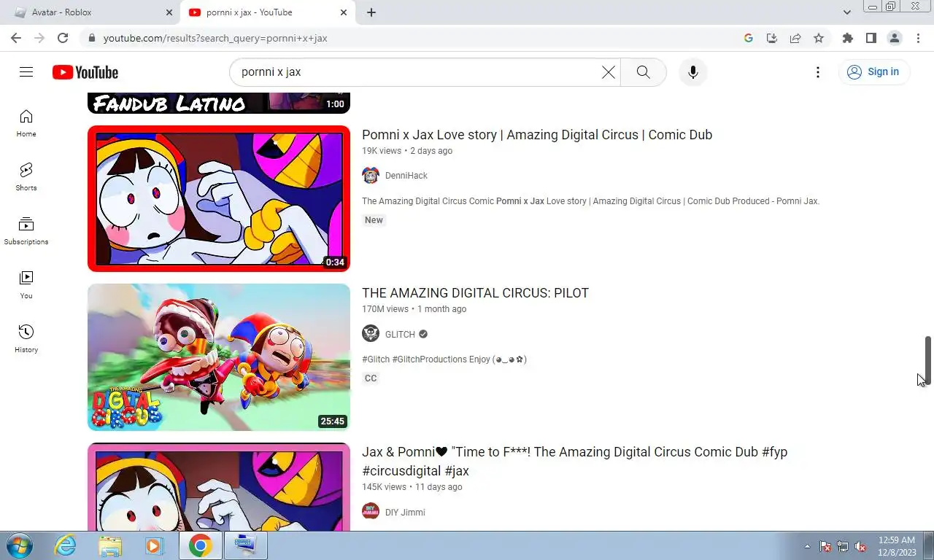Image resolution: width=934 pixels, height=560 pixels.
Task: Click the browser back arrow
Action: [16, 38]
